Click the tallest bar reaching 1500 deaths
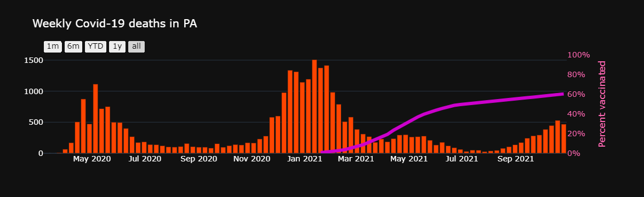644x197 pixels. pyautogui.click(x=314, y=106)
